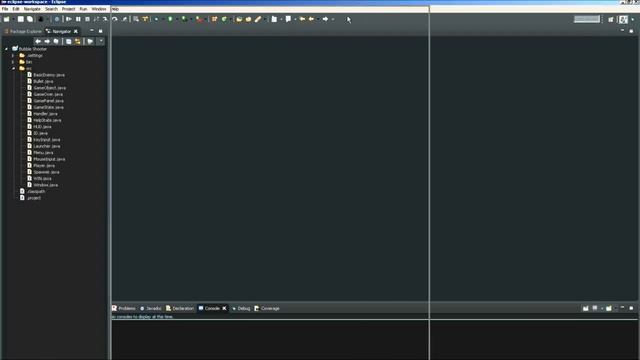Viewport: 640px width, 360px height.
Task: Open the Run icon dropdown arrow
Action: 177,19
